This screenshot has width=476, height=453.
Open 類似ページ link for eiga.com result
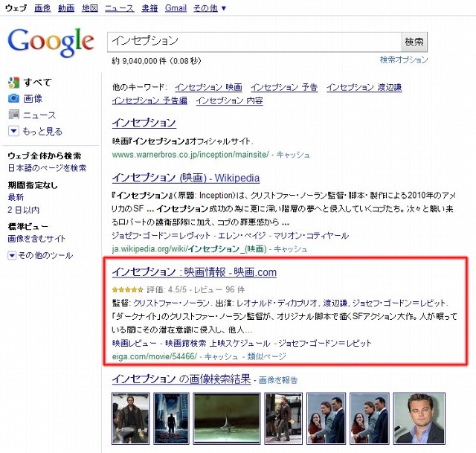point(266,356)
